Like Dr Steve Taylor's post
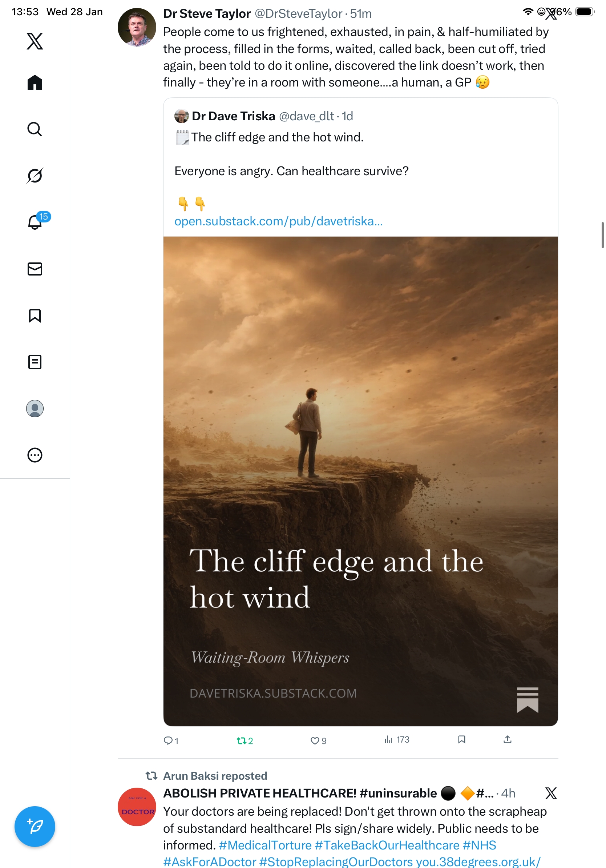This screenshot has height=868, width=606. click(314, 740)
